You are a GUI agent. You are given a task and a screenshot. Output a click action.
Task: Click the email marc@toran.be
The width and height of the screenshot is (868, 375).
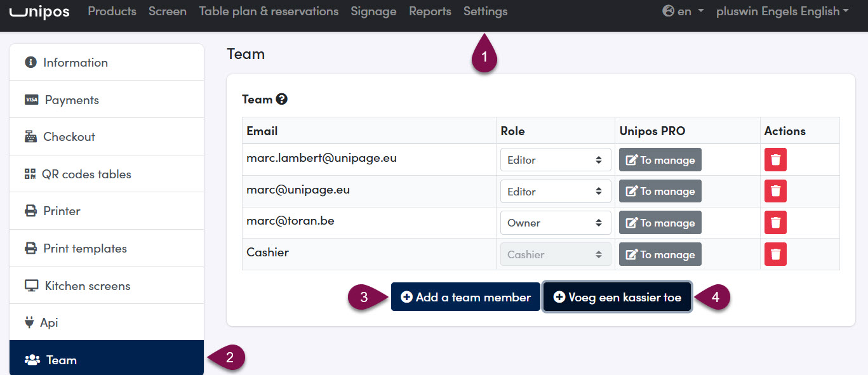pos(290,221)
